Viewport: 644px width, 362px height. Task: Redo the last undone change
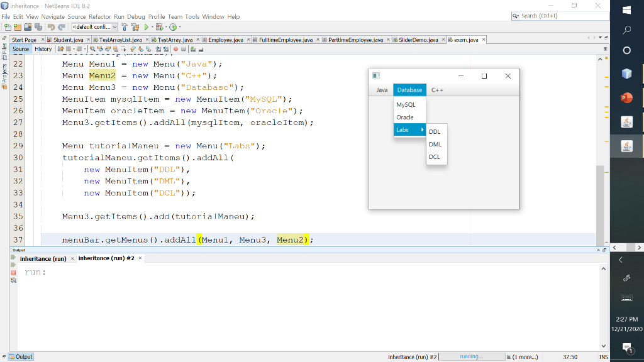coord(62,27)
